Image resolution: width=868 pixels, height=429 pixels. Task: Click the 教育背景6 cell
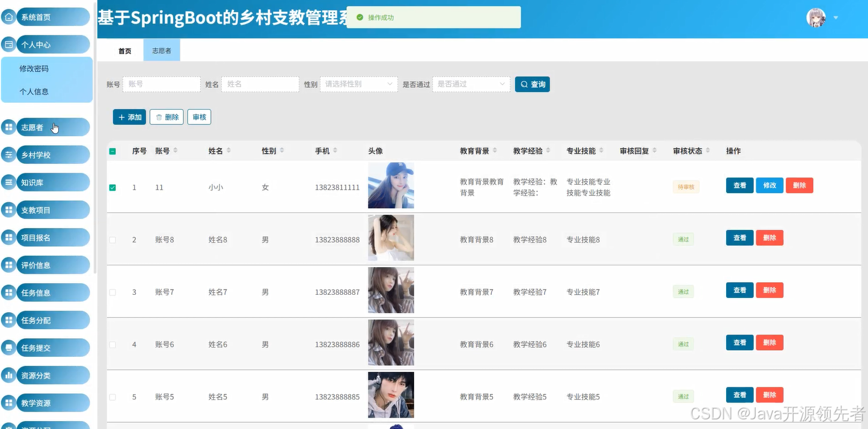[x=477, y=344]
